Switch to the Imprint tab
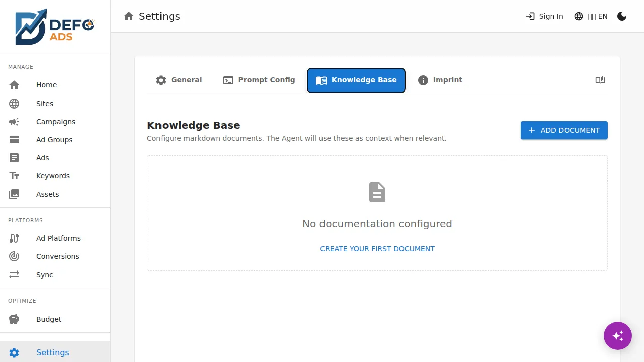Image resolution: width=644 pixels, height=362 pixels. click(440, 80)
